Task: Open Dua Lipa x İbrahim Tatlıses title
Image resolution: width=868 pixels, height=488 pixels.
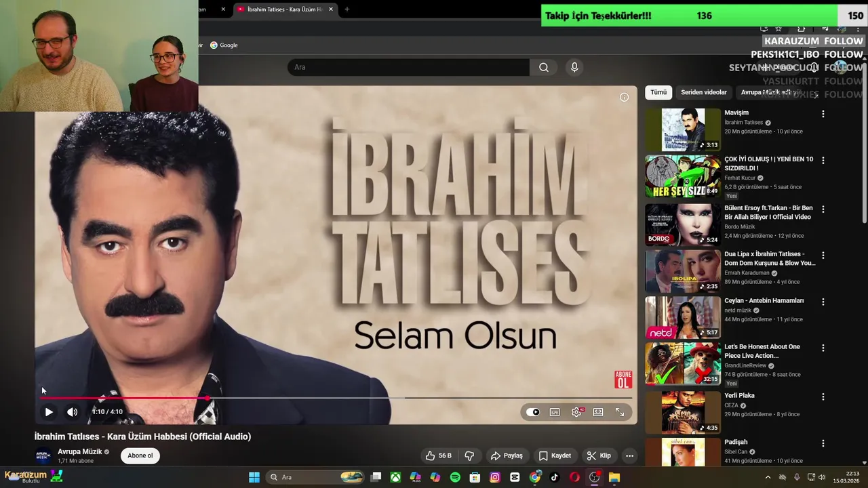Action: point(770,258)
